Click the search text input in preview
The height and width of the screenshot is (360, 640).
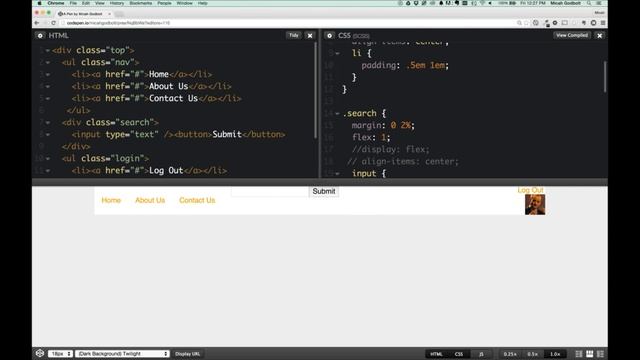[x=270, y=191]
